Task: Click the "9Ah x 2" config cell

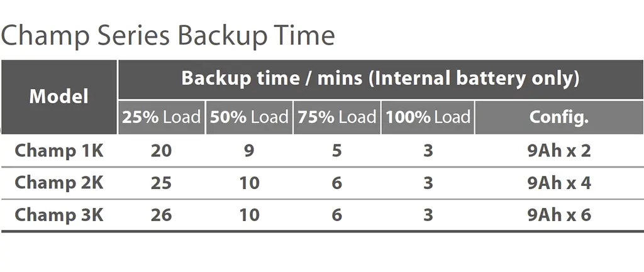Action: [x=559, y=151]
